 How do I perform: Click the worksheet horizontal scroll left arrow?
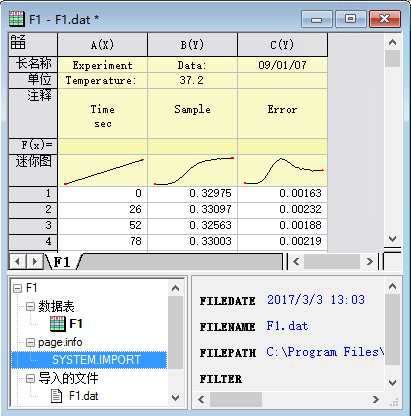point(296,262)
